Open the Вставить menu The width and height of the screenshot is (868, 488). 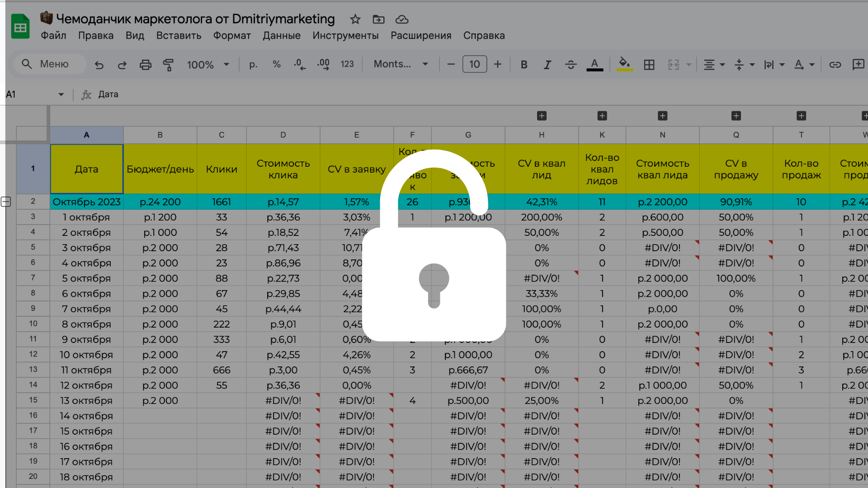[179, 35]
